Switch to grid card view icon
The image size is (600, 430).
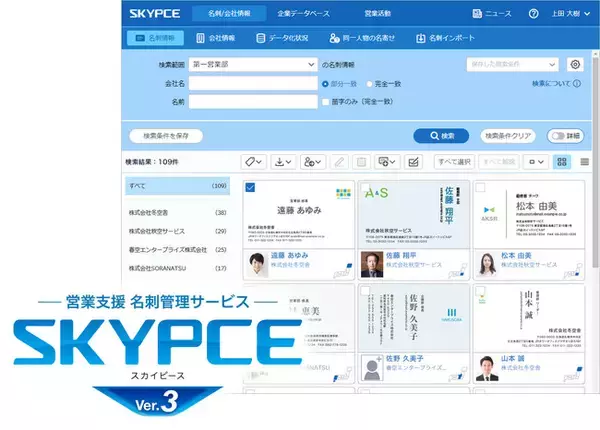(x=562, y=162)
